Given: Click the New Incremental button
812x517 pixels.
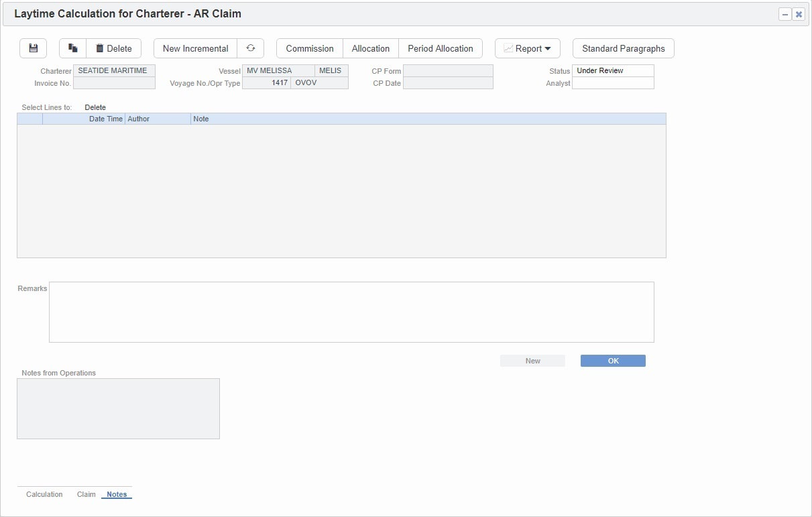Looking at the screenshot, I should coord(195,48).
